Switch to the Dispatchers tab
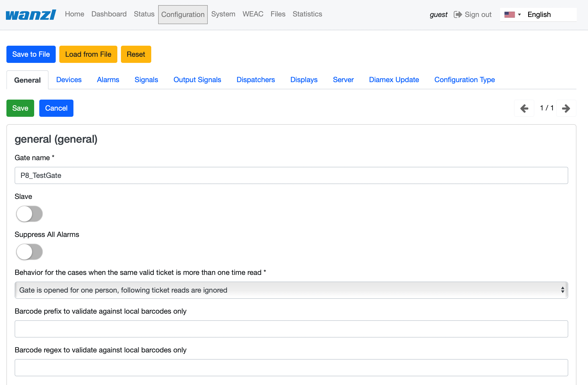 click(256, 80)
